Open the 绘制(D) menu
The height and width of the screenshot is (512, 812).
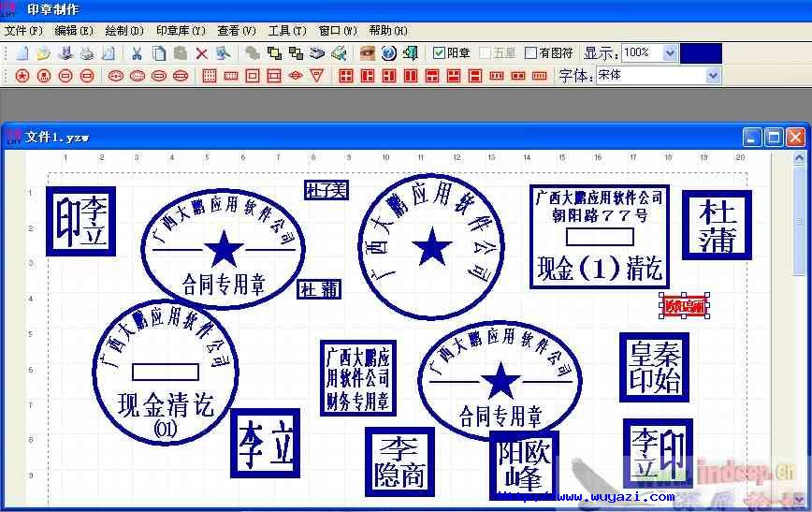(x=124, y=31)
